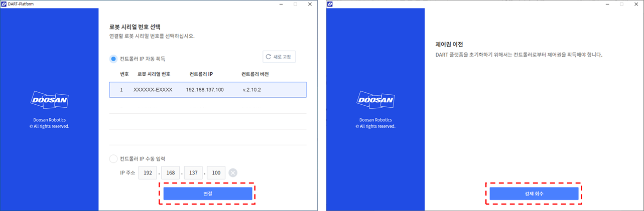Enable the 컨트롤러 IP 수동 입력 radio option
This screenshot has width=644, height=211.
coord(113,159)
